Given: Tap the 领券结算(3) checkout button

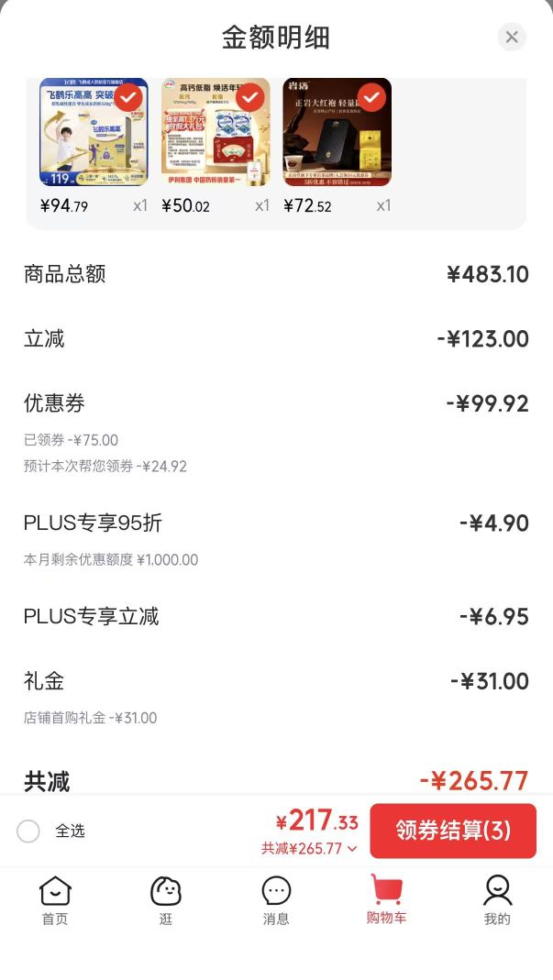Looking at the screenshot, I should point(453,831).
